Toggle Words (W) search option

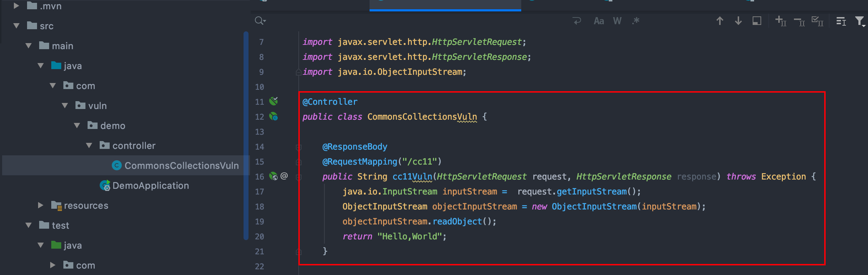pyautogui.click(x=617, y=21)
